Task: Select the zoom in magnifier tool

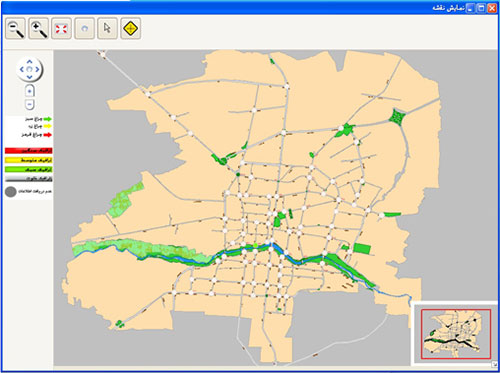Action: [x=38, y=29]
